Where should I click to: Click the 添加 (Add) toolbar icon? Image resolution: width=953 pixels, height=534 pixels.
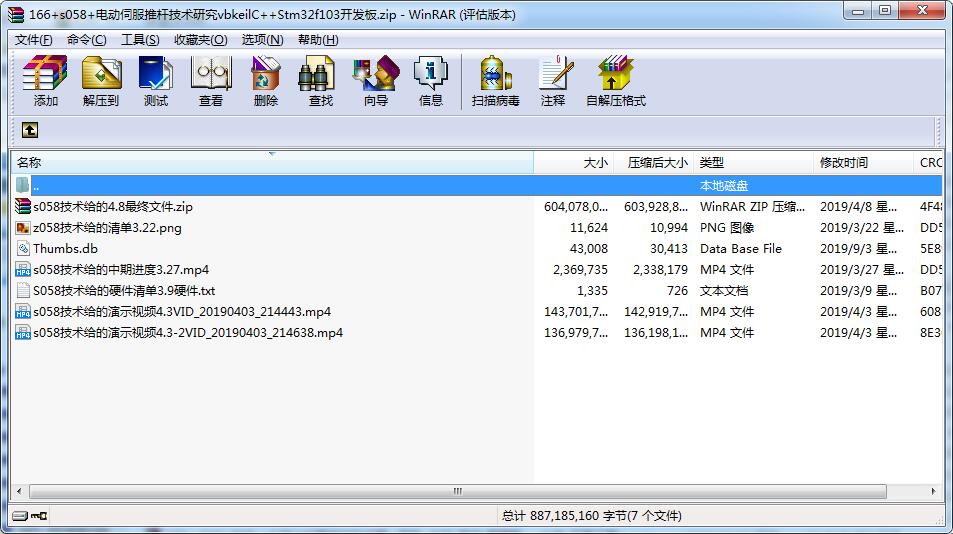point(45,81)
